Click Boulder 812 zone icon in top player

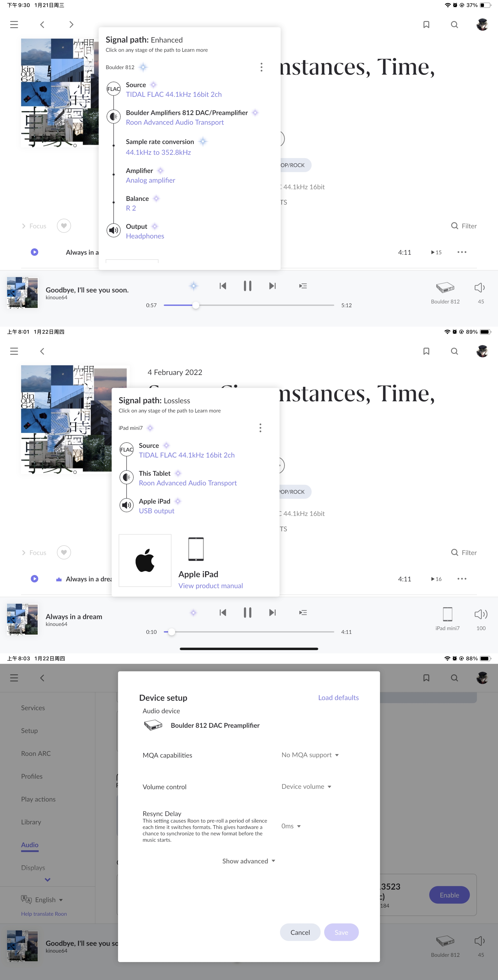click(x=445, y=288)
